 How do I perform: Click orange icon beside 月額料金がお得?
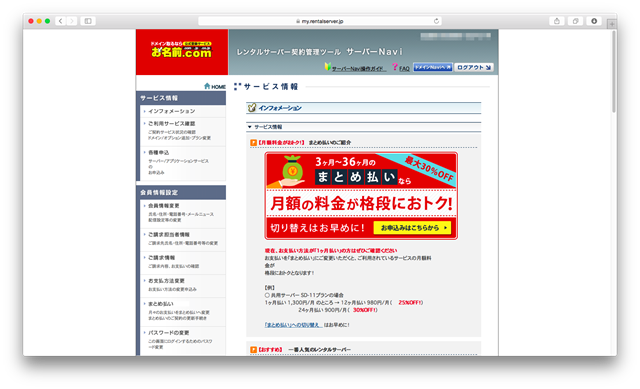point(253,142)
